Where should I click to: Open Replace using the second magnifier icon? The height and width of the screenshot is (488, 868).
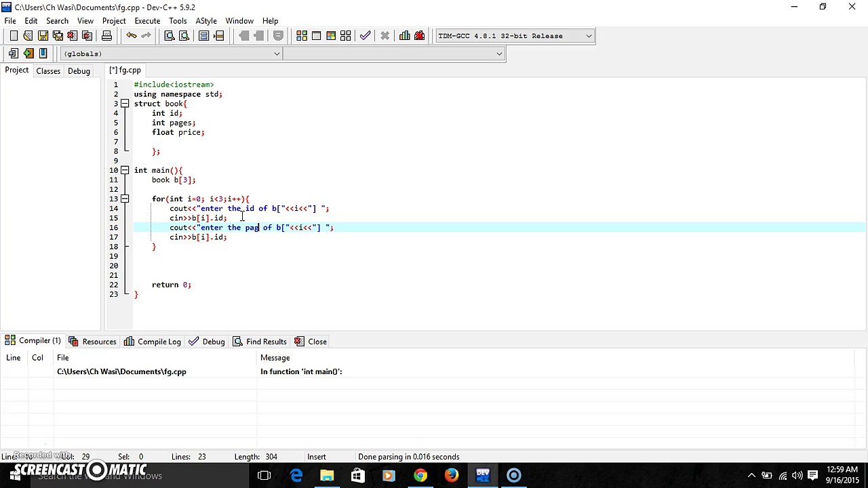pyautogui.click(x=184, y=36)
